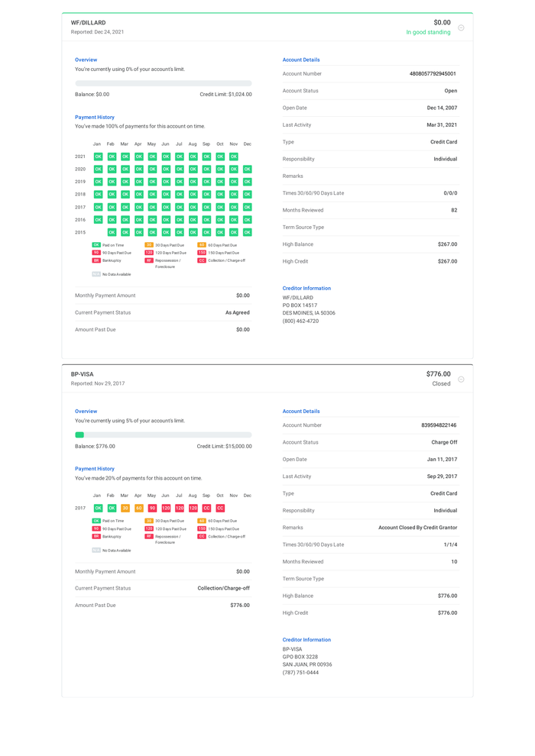
Task: Click 'Reported: Nov 29, 2017' text
Action: point(98,383)
